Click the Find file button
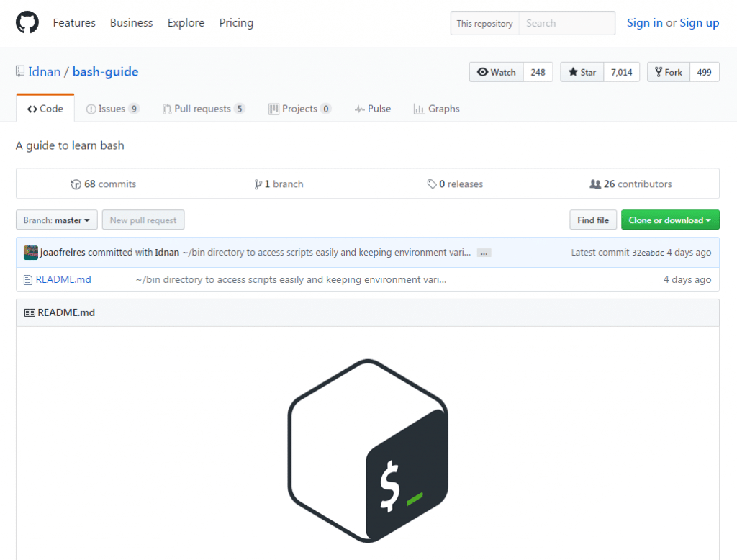Viewport: 737px width, 560px height. click(593, 220)
